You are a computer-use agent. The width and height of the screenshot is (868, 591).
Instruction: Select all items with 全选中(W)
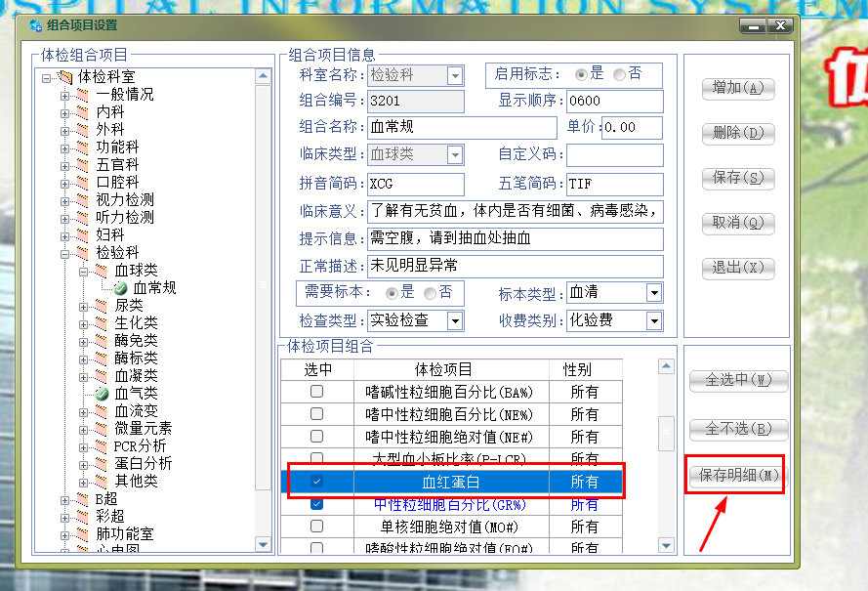[x=738, y=381]
